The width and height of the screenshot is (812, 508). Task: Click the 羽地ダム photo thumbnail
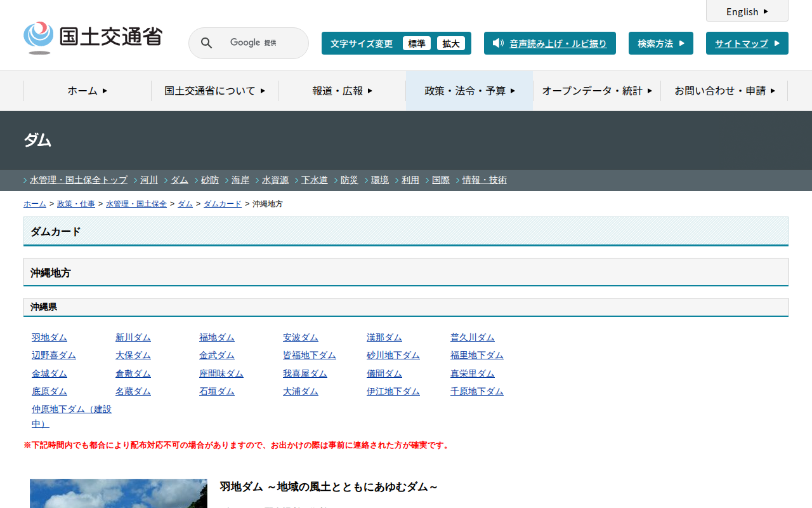pos(118,493)
